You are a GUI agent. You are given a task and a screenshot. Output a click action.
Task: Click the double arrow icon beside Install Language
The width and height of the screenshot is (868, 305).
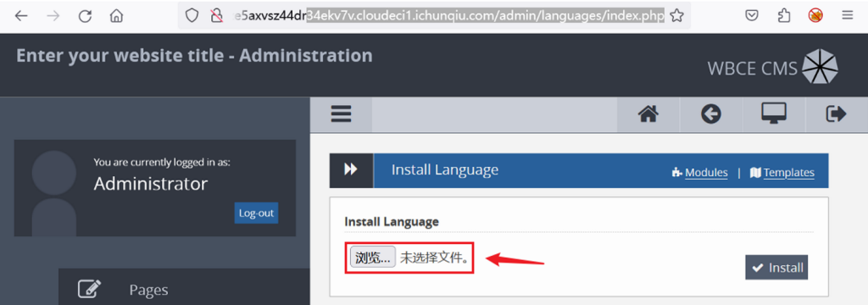pyautogui.click(x=351, y=170)
